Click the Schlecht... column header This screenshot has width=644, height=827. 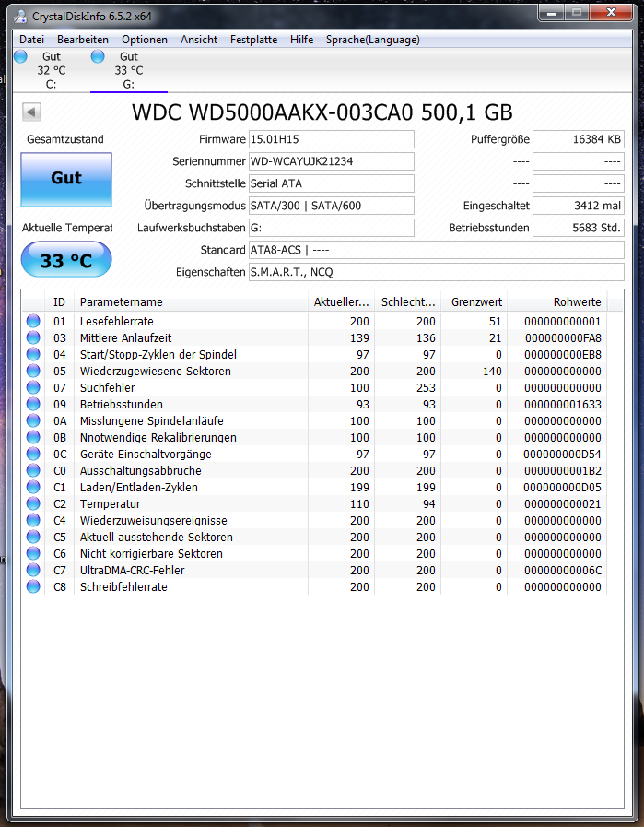tap(408, 302)
